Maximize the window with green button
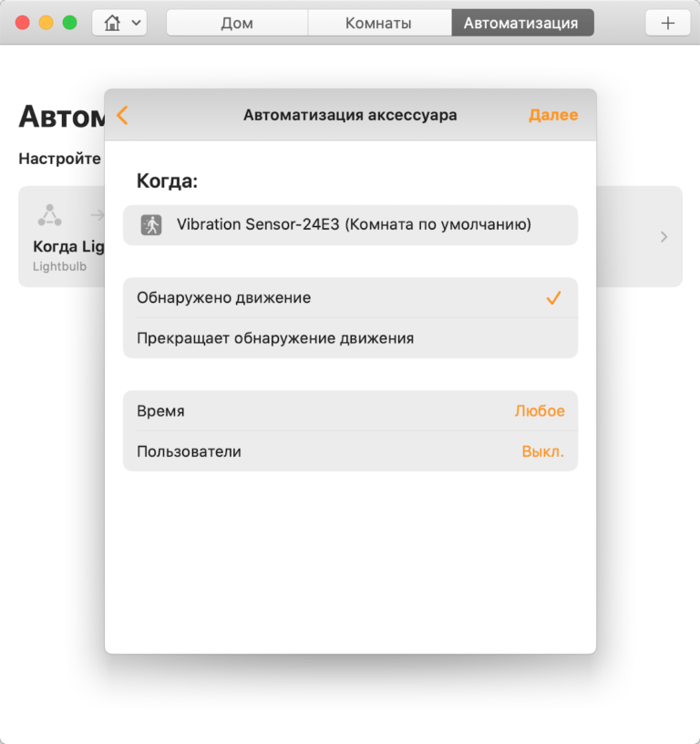 click(x=69, y=22)
